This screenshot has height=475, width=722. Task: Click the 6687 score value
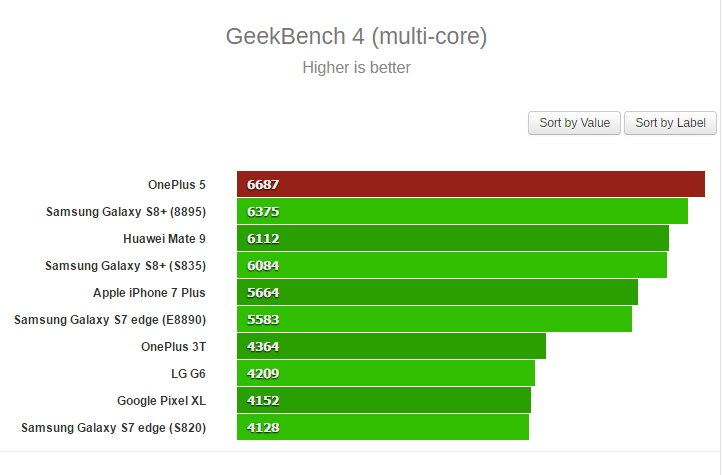[x=263, y=185]
